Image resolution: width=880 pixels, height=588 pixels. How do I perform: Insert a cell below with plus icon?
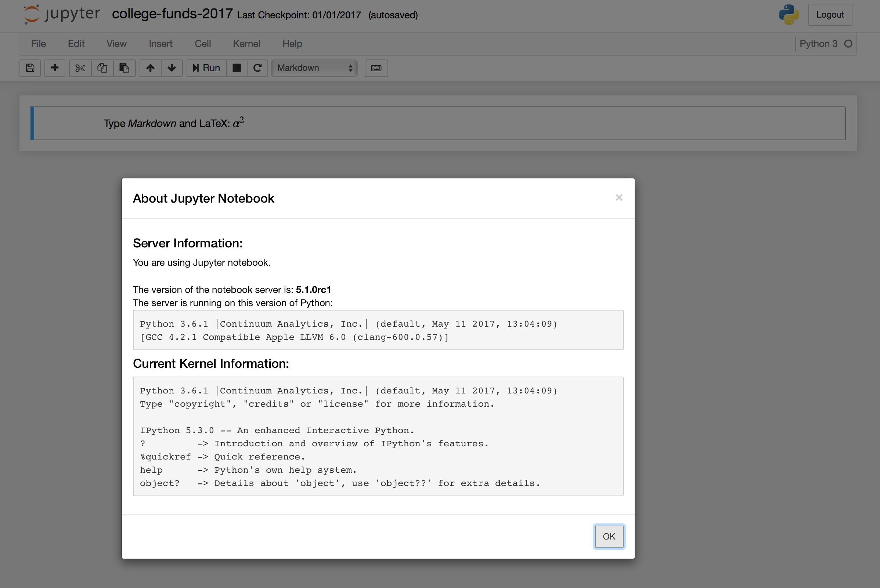[55, 68]
